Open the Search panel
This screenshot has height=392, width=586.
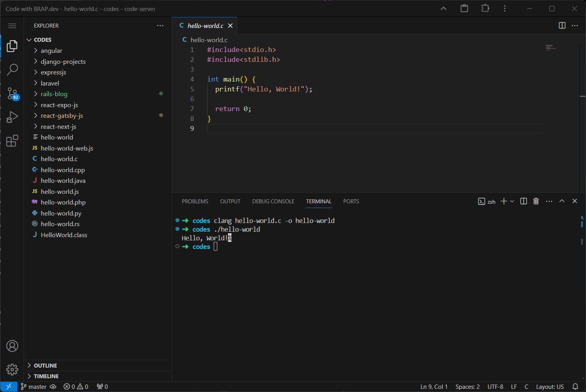(x=12, y=69)
